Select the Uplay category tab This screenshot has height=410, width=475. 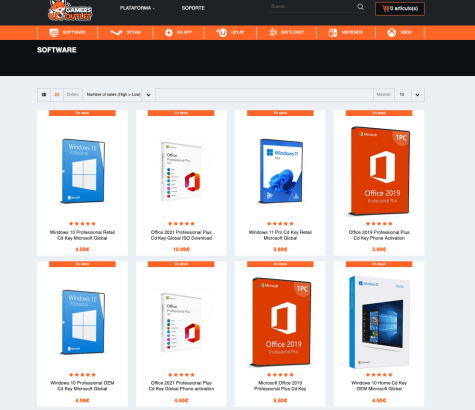[230, 32]
